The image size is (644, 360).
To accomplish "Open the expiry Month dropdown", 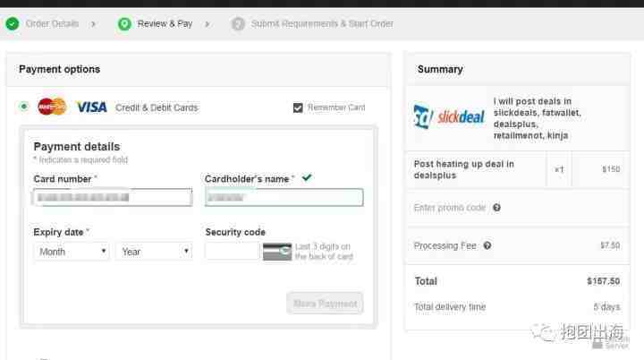I will click(72, 252).
